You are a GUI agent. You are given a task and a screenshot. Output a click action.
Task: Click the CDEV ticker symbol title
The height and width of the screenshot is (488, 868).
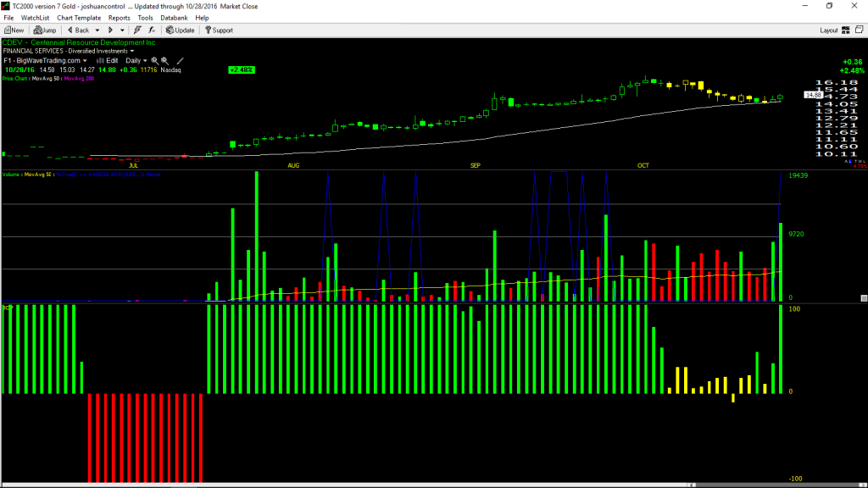point(79,42)
